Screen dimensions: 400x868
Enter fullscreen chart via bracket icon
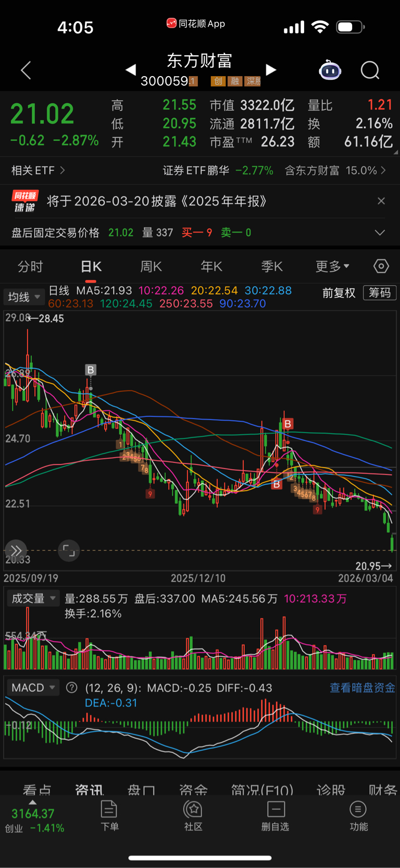[x=69, y=551]
